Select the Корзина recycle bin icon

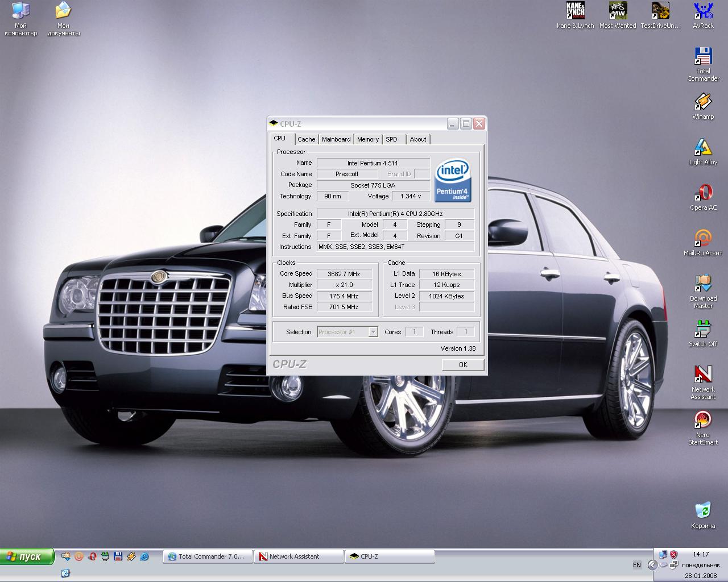[703, 516]
